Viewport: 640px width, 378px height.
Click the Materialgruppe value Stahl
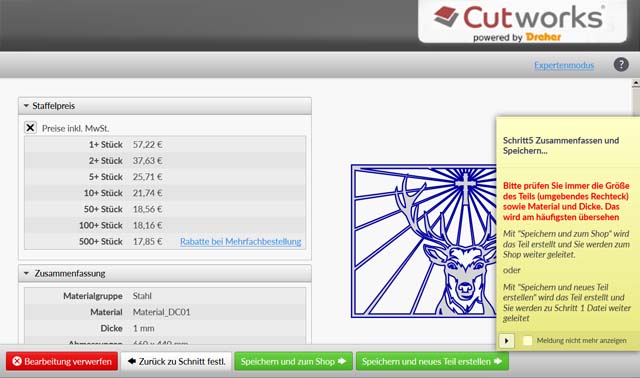point(142,296)
